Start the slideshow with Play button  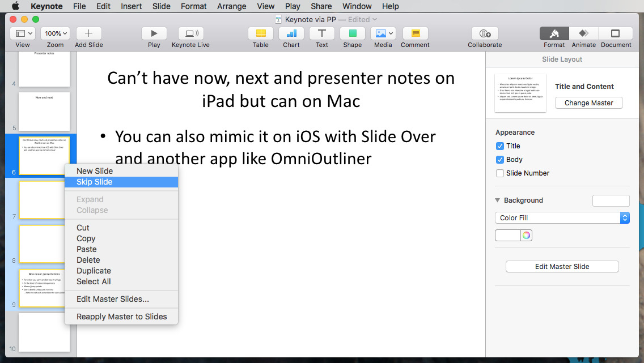coord(154,33)
